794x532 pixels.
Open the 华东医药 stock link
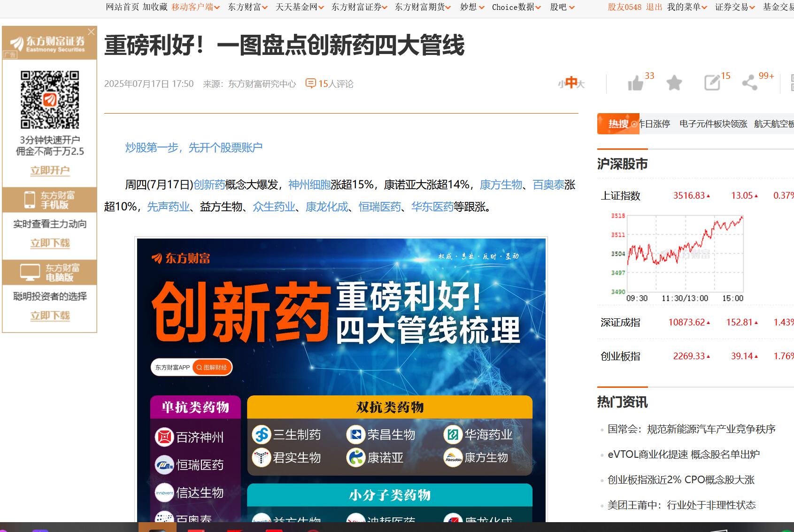pyautogui.click(x=432, y=207)
